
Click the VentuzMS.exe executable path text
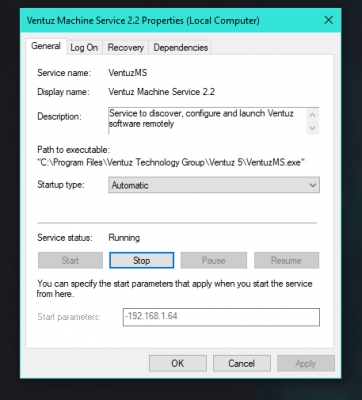click(171, 163)
